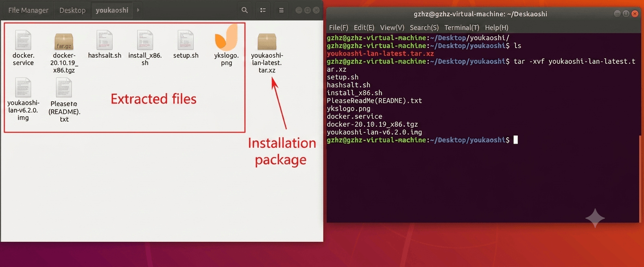644x267 pixels.
Task: Open the terminal Help(H) menu
Action: (x=497, y=28)
